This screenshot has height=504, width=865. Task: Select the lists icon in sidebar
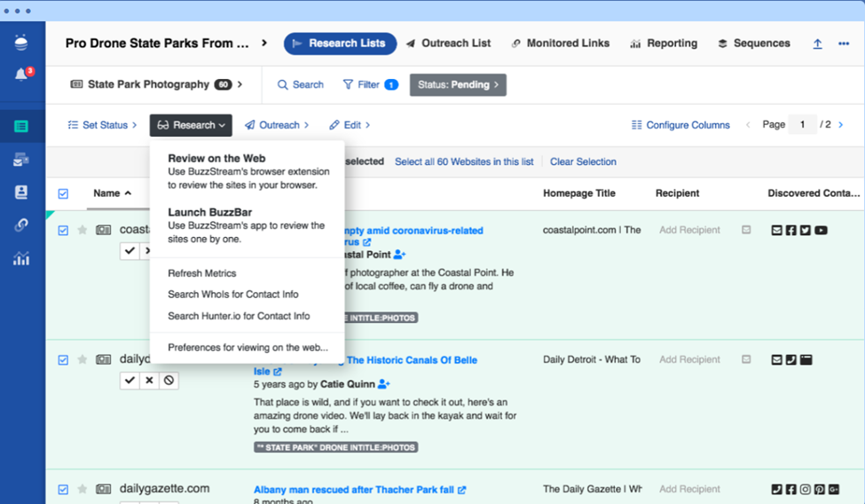coord(21,126)
